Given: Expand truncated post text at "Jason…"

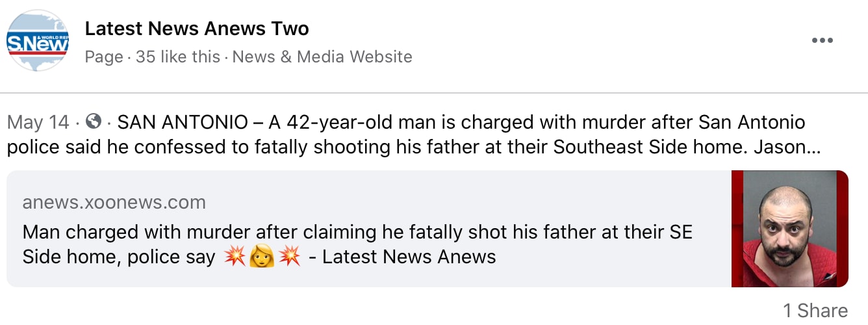Looking at the screenshot, I should tap(787, 147).
